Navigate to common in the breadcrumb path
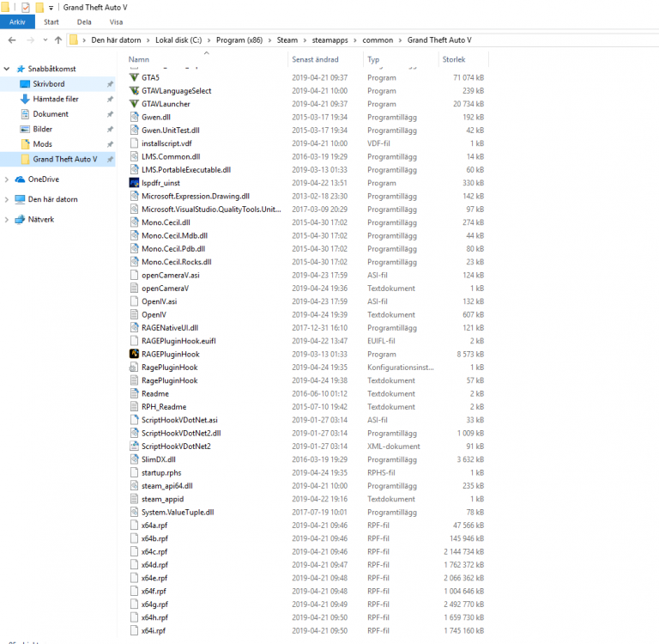659x644 pixels. pos(378,40)
